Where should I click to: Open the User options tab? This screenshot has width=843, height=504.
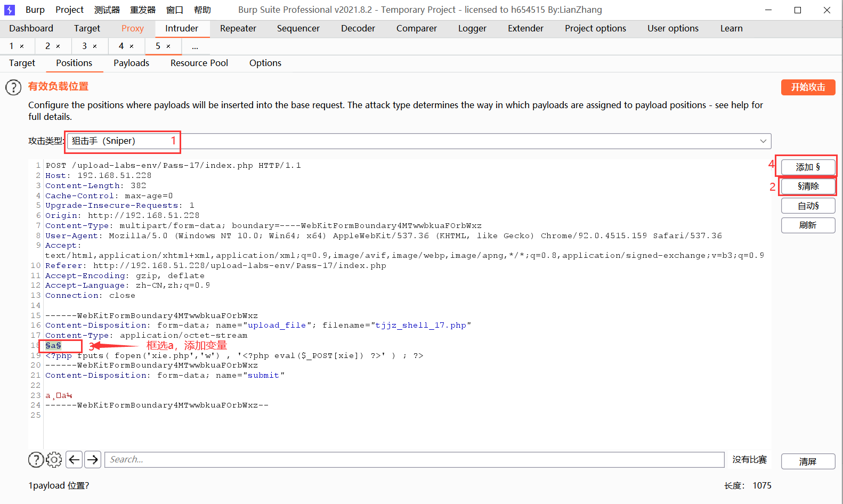pyautogui.click(x=673, y=29)
